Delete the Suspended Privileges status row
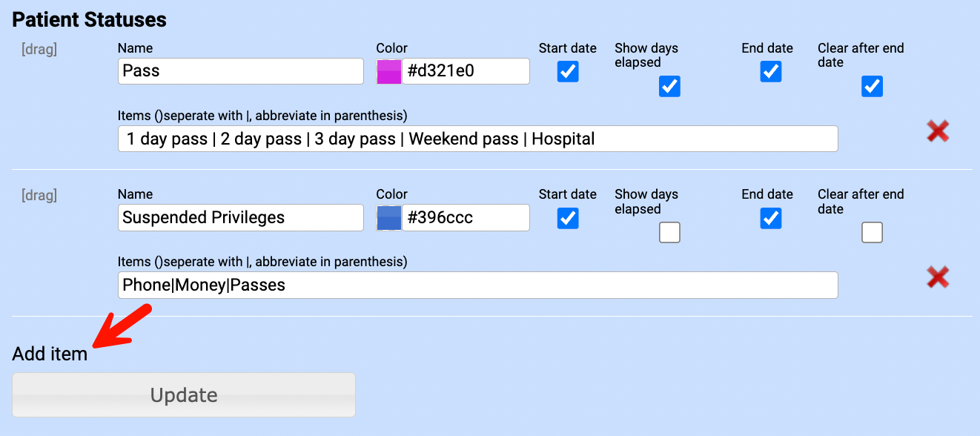The image size is (980, 436). [938, 278]
